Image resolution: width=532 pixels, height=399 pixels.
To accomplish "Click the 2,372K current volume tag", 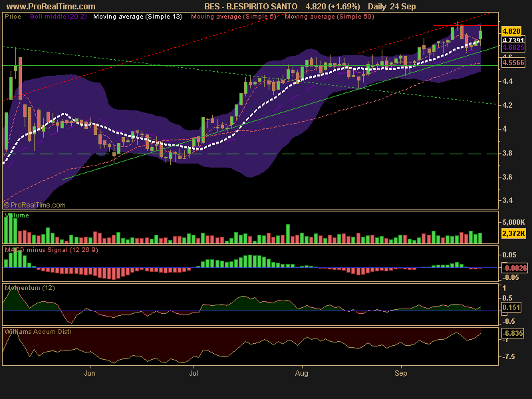I will click(513, 233).
